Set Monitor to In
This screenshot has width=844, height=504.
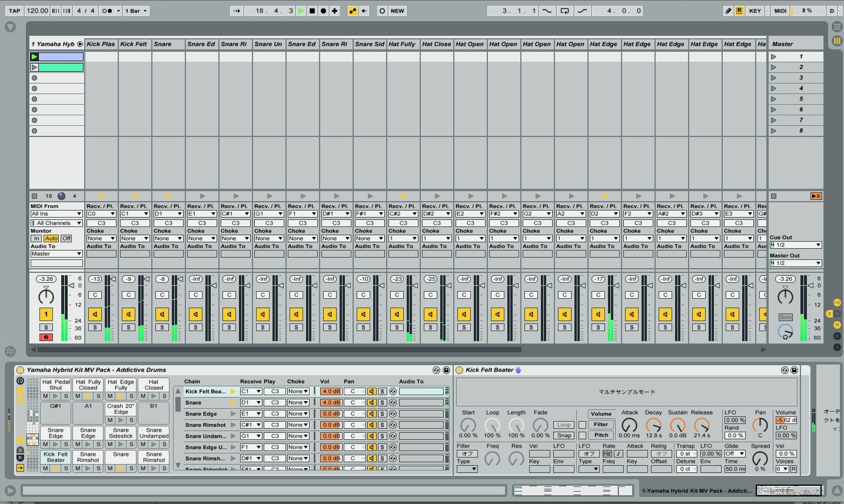(x=36, y=238)
